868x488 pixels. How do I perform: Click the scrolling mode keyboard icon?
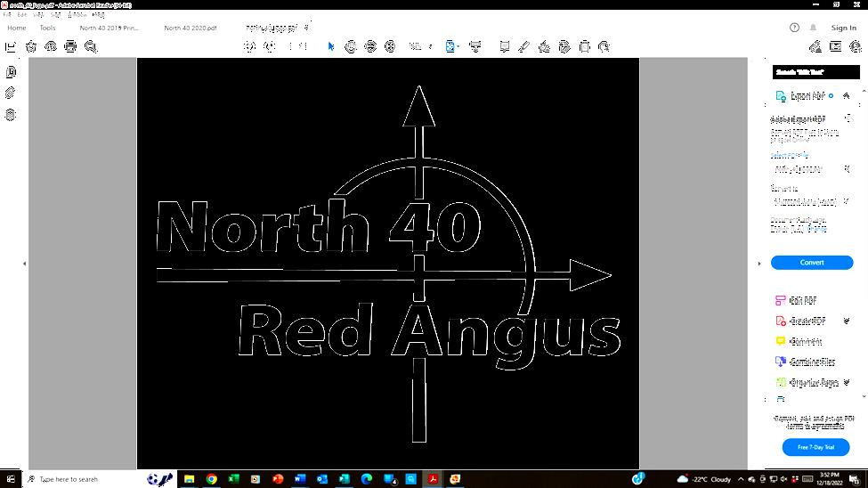[x=475, y=46]
